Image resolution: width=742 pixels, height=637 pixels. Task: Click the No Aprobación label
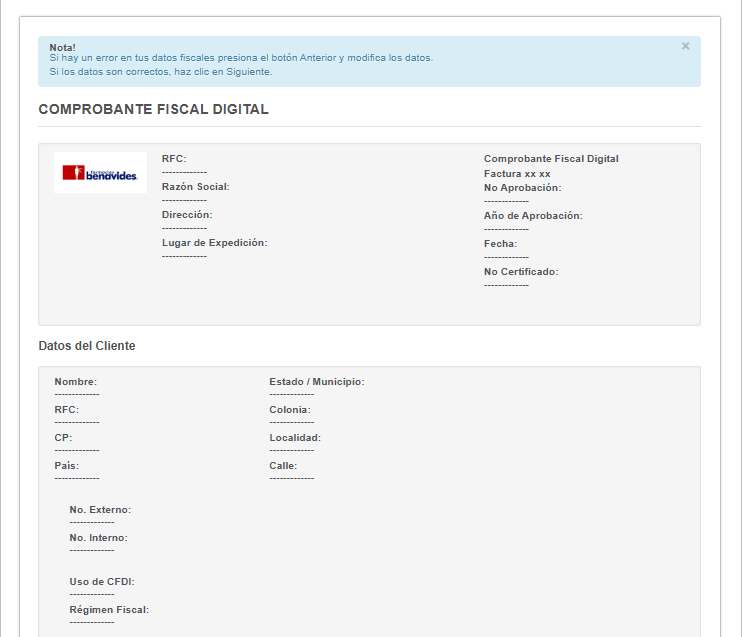tap(522, 188)
